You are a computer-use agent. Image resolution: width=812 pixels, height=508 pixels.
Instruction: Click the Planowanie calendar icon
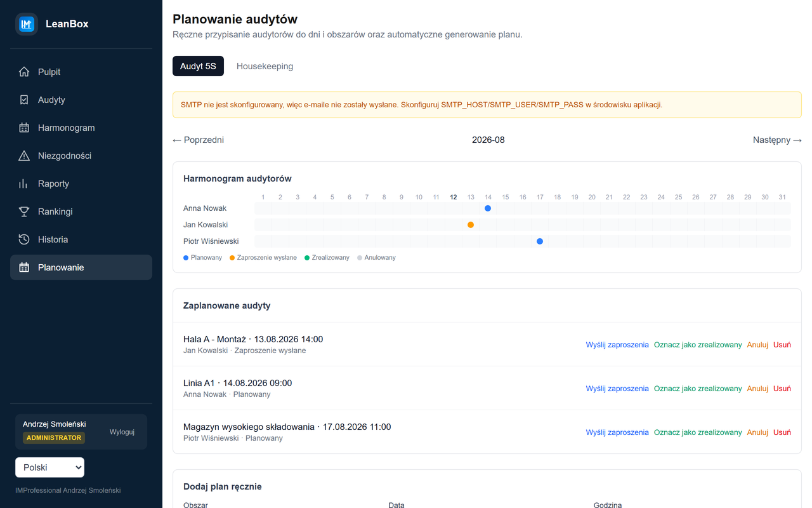click(24, 267)
